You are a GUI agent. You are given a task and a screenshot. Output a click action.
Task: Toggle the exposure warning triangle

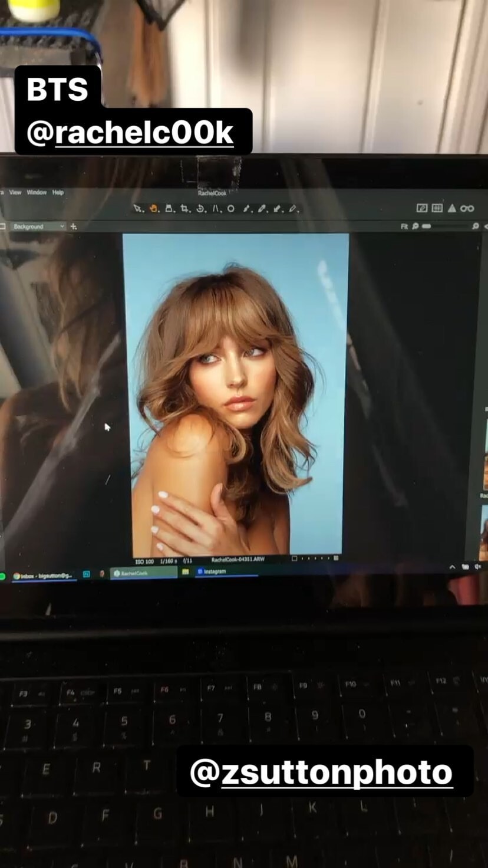pyautogui.click(x=451, y=208)
